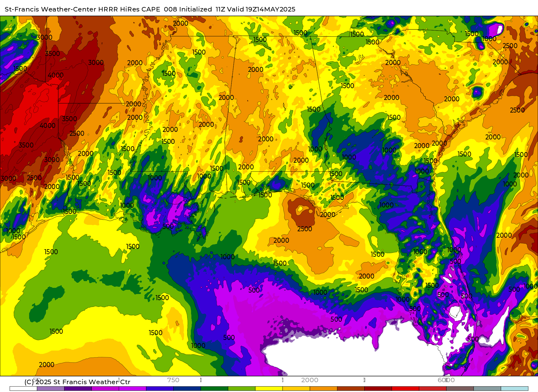Click the navy blue legend swatch
This screenshot has height=392, width=538.
[x=187, y=389]
